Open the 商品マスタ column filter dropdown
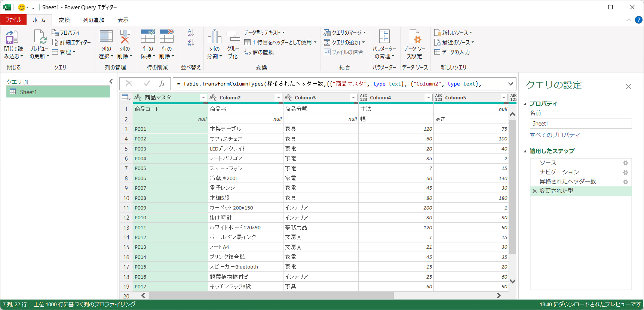The width and height of the screenshot is (644, 310). click(x=203, y=97)
